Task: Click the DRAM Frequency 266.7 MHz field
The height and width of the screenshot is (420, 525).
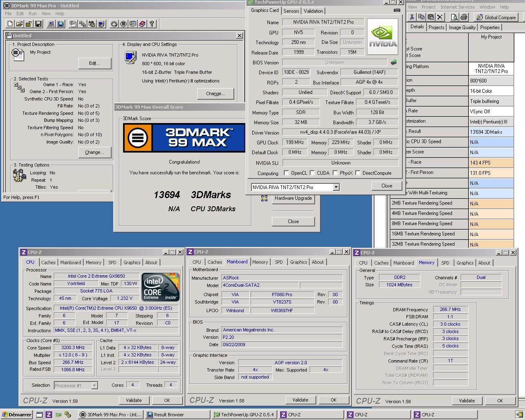Action: [450, 309]
